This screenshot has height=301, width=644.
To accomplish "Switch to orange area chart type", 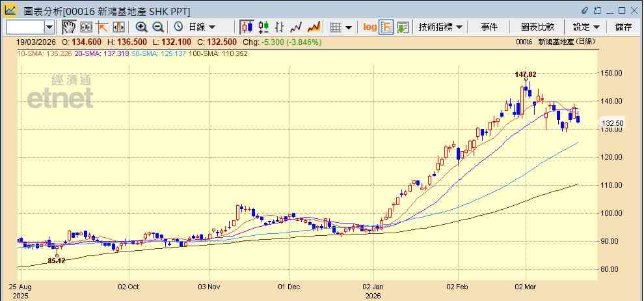I will (314, 27).
